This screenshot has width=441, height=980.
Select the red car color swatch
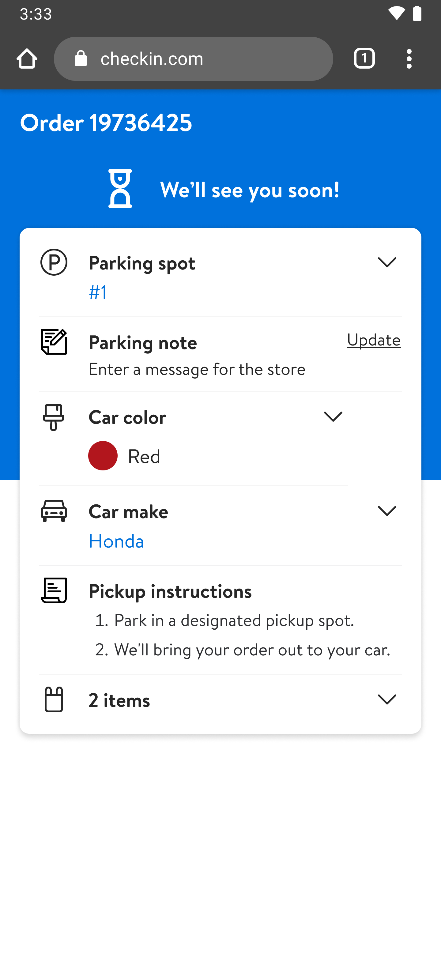(103, 456)
